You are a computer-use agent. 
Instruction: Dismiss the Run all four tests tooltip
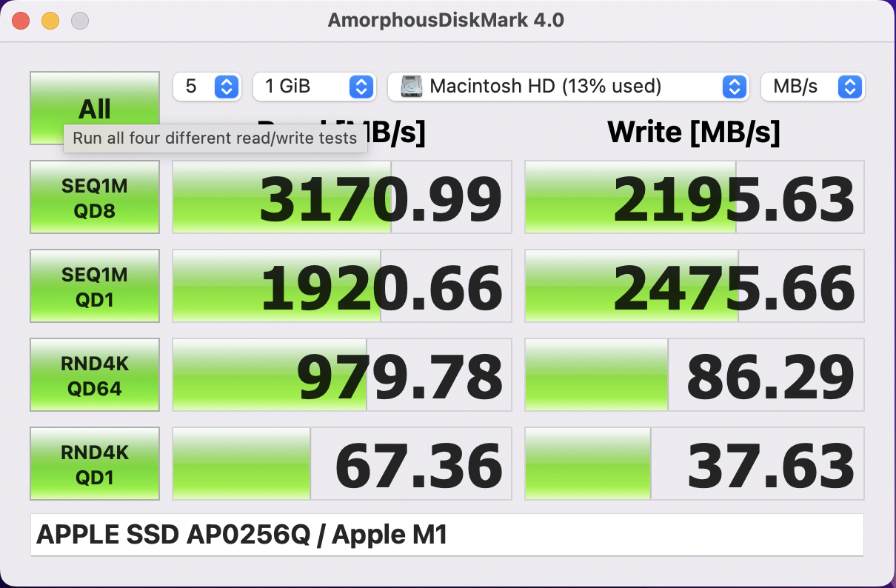pyautogui.click(x=215, y=138)
